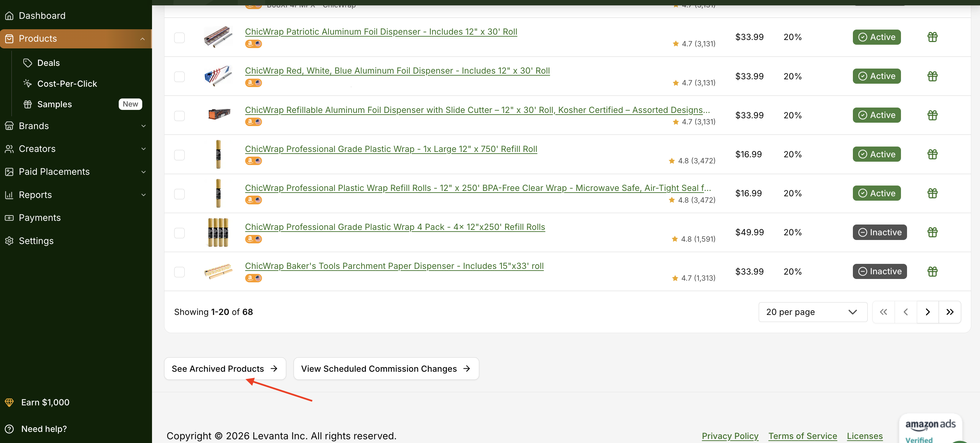Screen dimensions: 980x443
Task: Open Settings in the sidebar
Action: pos(76,241)
